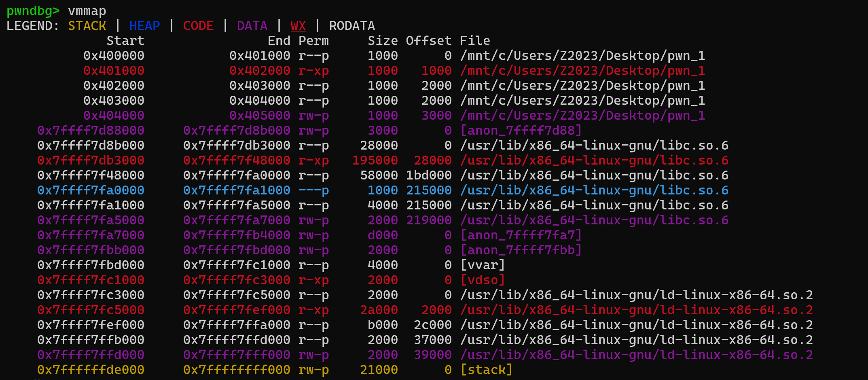The image size is (868, 380).
Task: Click STACK in the legend
Action: (87, 26)
